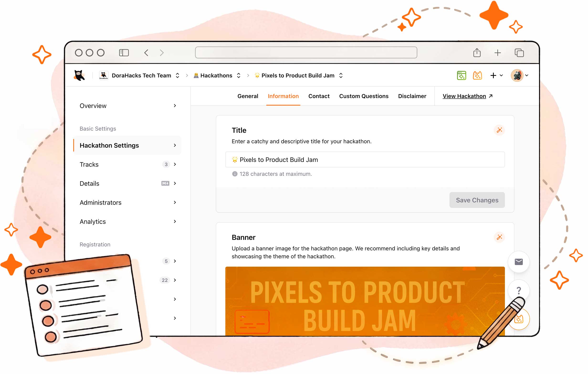Open the Administrators sidebar item
The image size is (588, 374).
(127, 202)
